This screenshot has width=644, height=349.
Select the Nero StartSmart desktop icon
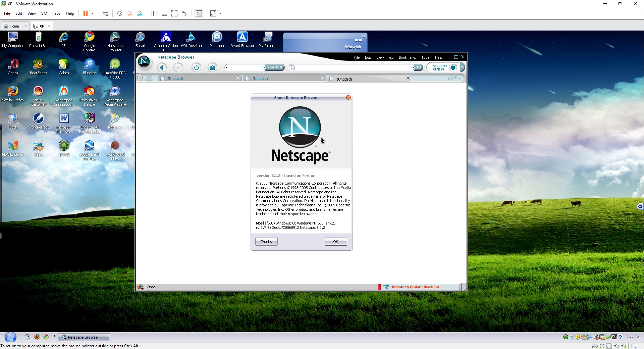click(x=38, y=96)
